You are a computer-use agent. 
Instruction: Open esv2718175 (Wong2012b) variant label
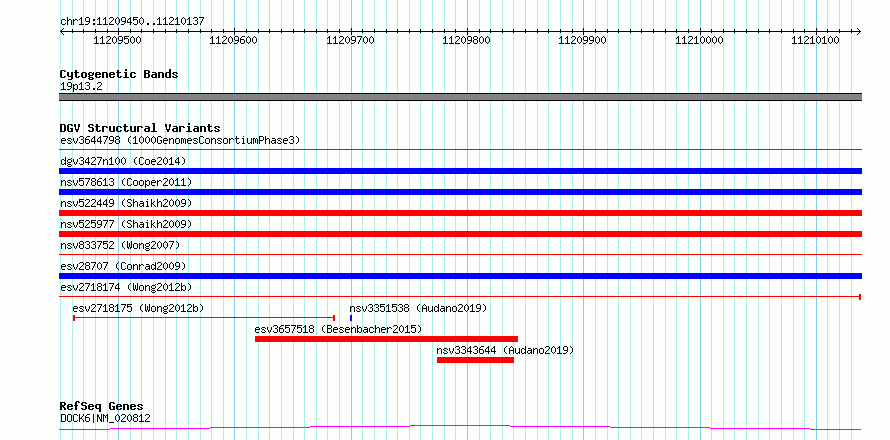click(138, 308)
